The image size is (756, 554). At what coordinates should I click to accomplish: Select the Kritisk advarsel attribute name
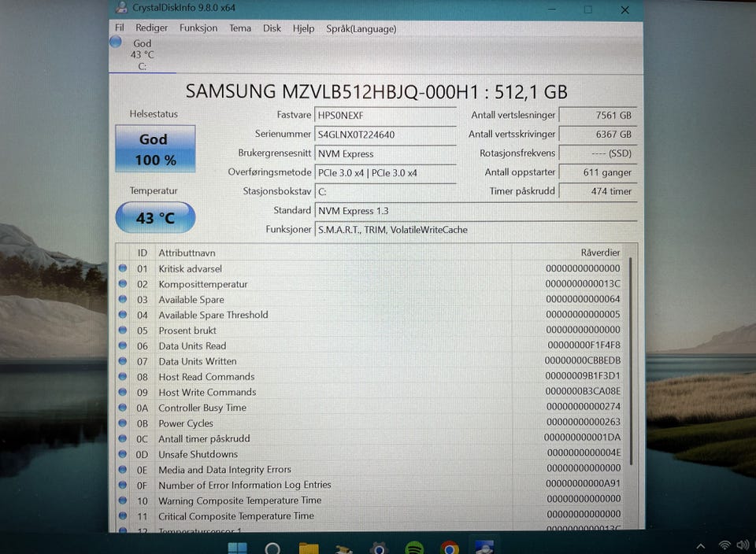pos(191,269)
